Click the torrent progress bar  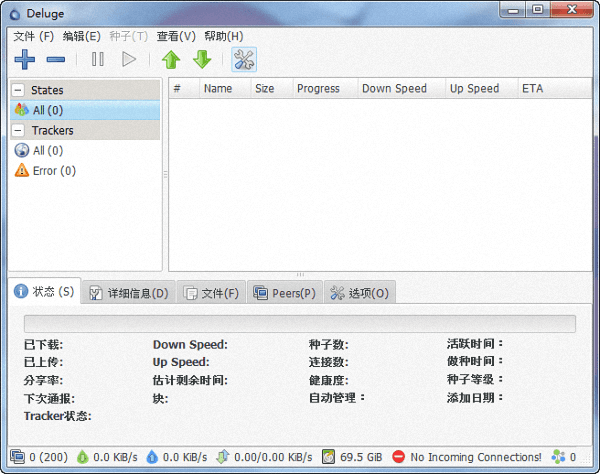[300, 324]
